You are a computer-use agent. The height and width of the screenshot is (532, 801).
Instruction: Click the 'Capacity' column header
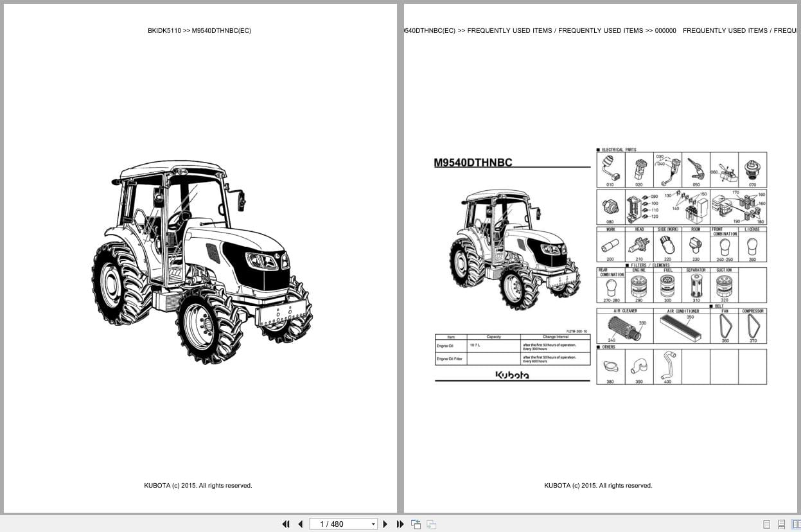[493, 337]
